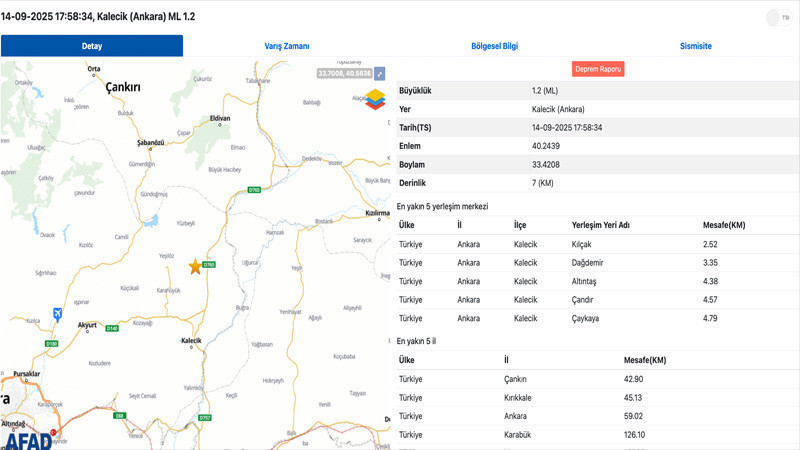Click the Kalecik town label on map

(x=191, y=342)
